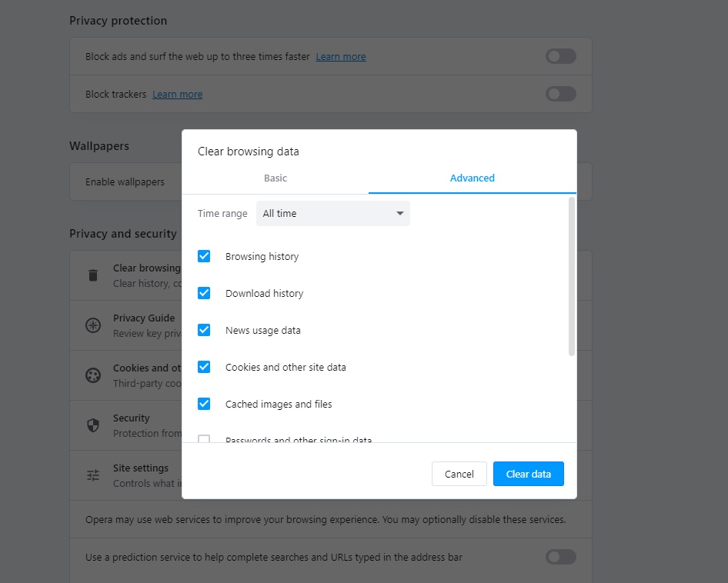Uncheck Cached images and files checkbox
This screenshot has width=728, height=583.
pos(204,404)
